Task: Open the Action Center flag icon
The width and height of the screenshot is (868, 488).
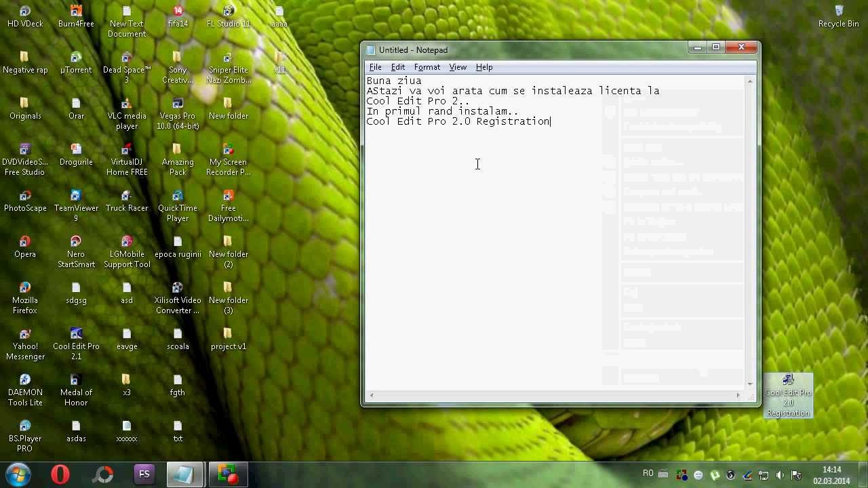Action: tap(796, 475)
